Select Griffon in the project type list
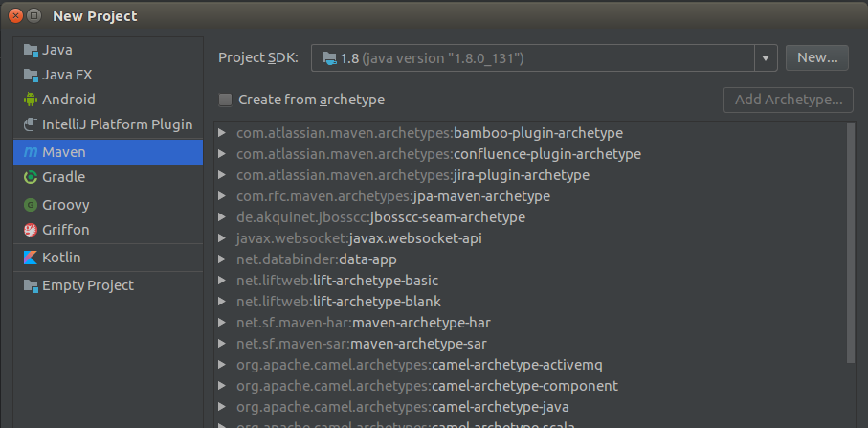868x428 pixels. [108, 230]
